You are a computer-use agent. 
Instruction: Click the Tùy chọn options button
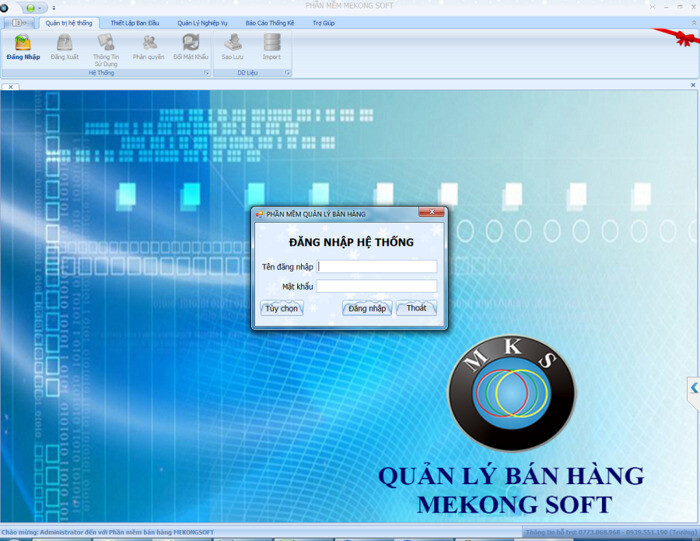[x=281, y=308]
